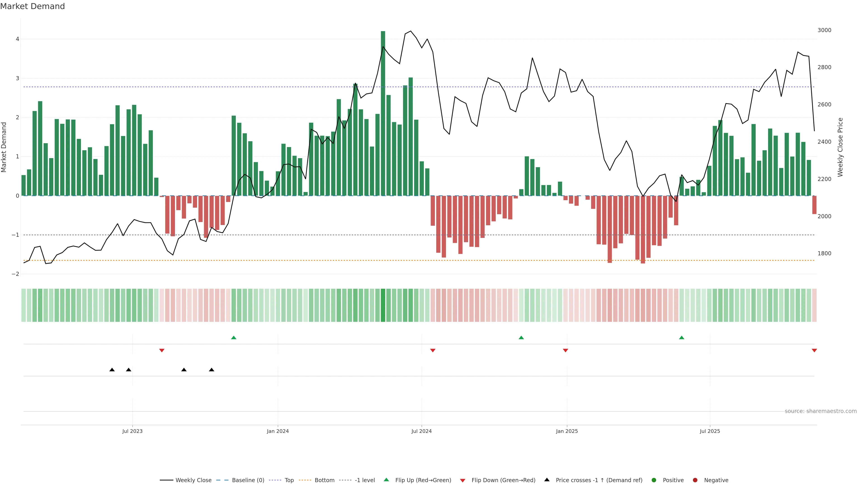Click the Positive green circle legend icon
This screenshot has height=488, width=868.
coord(654,480)
